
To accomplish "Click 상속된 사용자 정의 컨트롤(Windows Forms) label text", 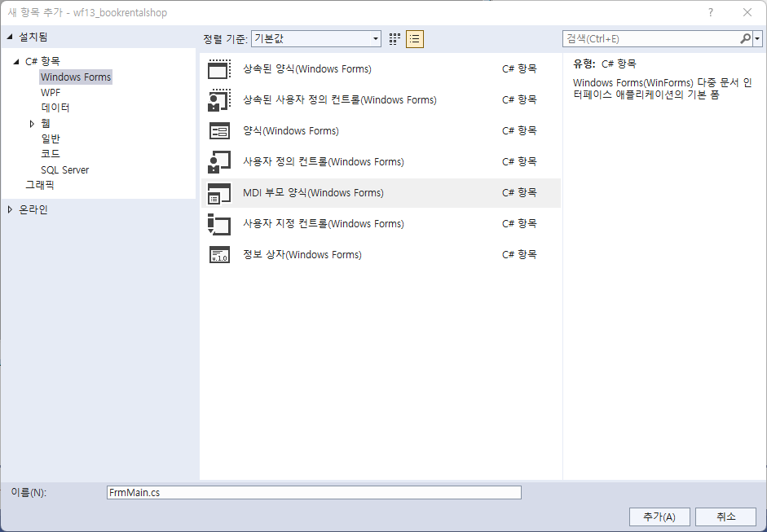I will point(339,99).
